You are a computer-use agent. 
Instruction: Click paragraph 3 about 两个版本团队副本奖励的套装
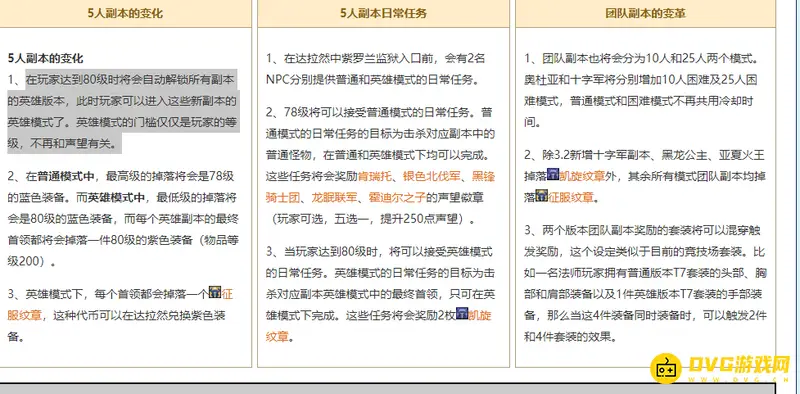click(x=646, y=283)
